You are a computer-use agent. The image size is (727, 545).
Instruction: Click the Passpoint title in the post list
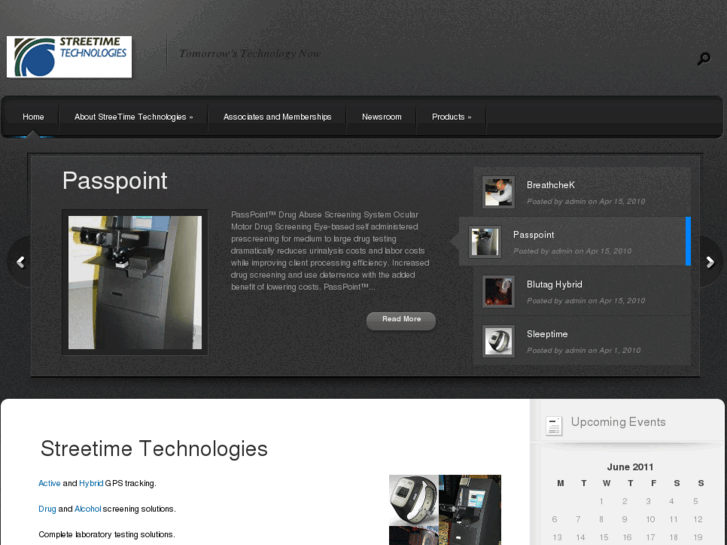point(533,235)
